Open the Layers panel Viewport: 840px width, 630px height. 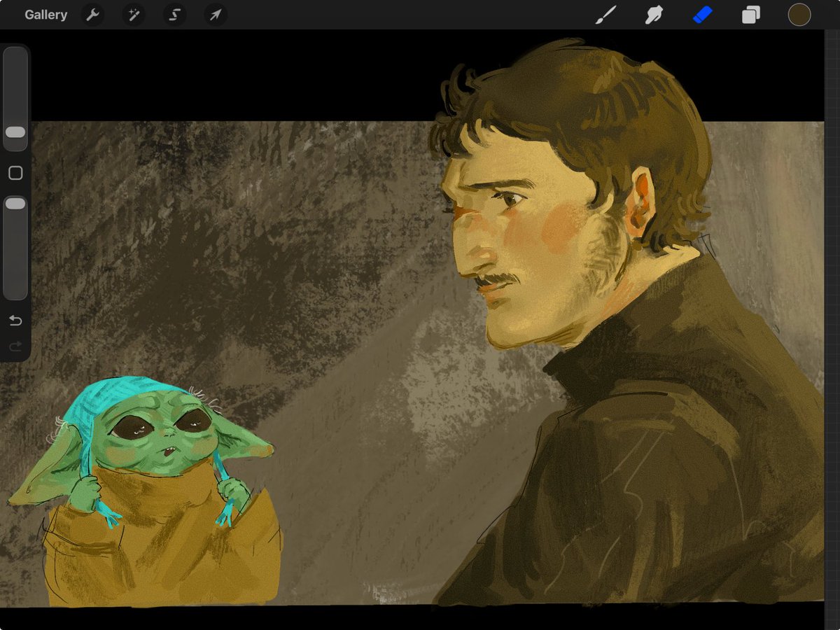pyautogui.click(x=750, y=15)
